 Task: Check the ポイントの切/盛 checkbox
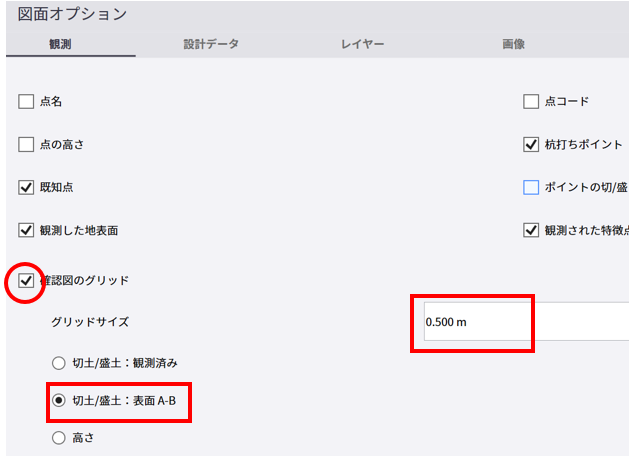click(531, 188)
